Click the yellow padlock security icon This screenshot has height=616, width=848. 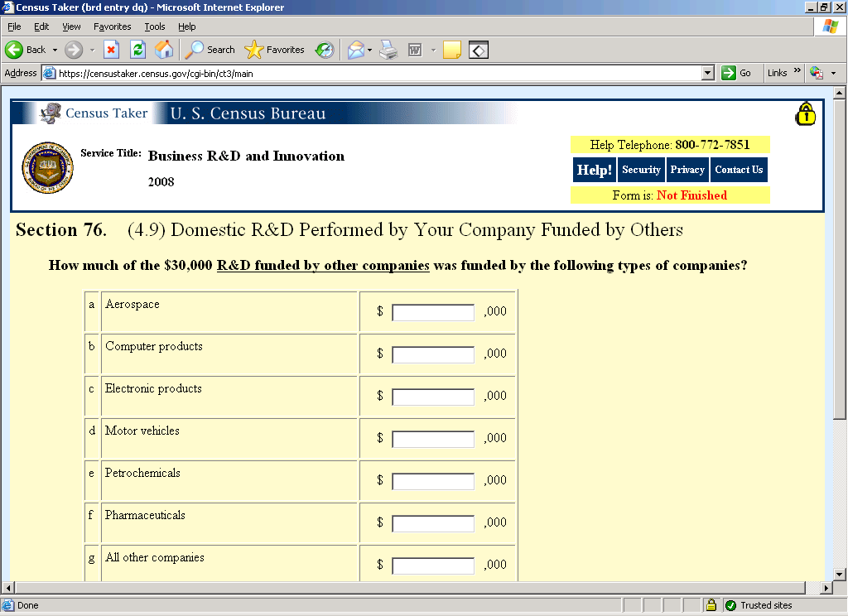[805, 114]
